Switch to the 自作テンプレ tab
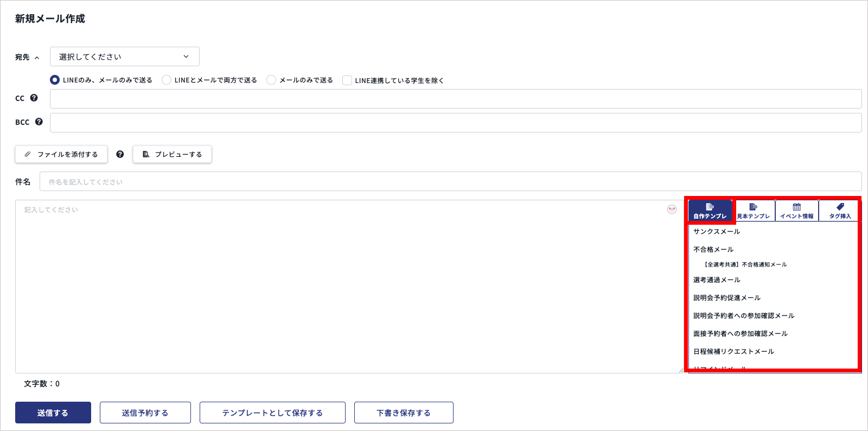 tap(710, 211)
